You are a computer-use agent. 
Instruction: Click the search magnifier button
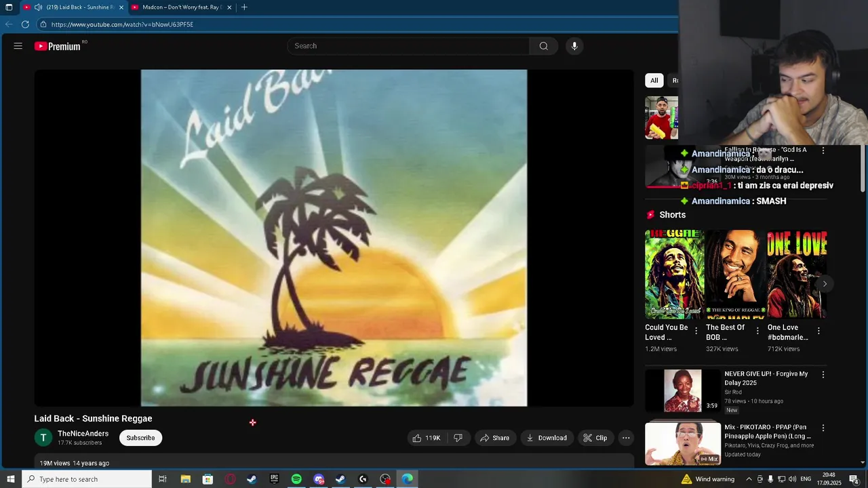(x=544, y=46)
